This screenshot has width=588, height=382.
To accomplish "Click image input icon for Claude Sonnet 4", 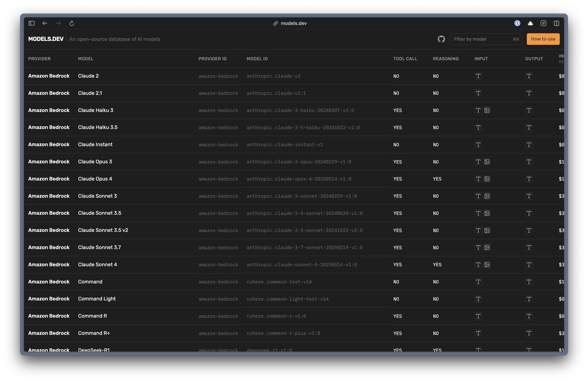I will 487,265.
